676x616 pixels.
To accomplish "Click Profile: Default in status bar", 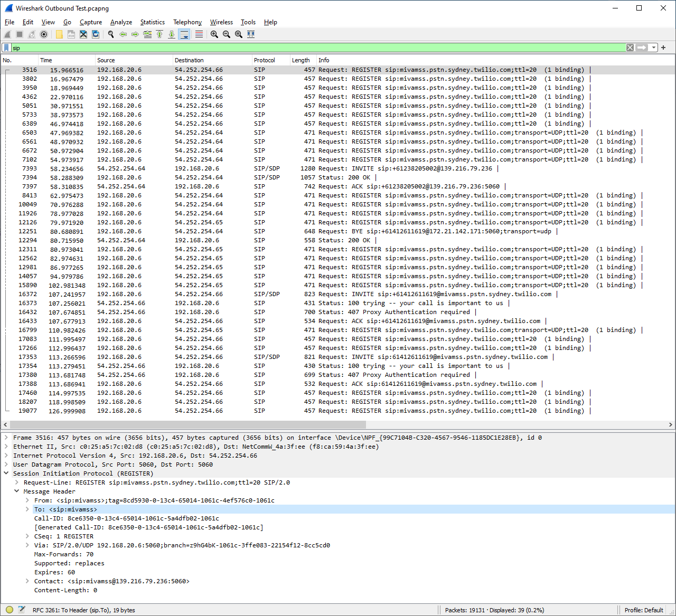I will pos(644,610).
